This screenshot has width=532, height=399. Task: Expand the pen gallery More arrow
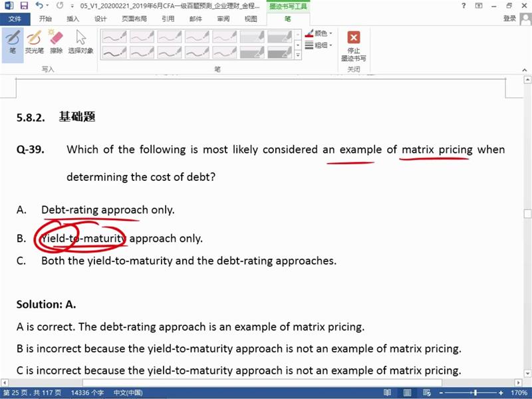[x=298, y=55]
